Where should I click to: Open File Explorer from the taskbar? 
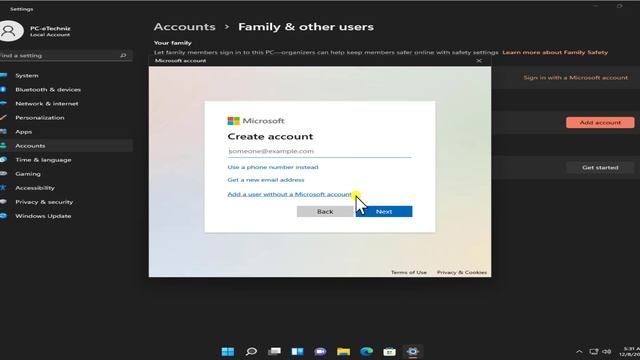343,351
